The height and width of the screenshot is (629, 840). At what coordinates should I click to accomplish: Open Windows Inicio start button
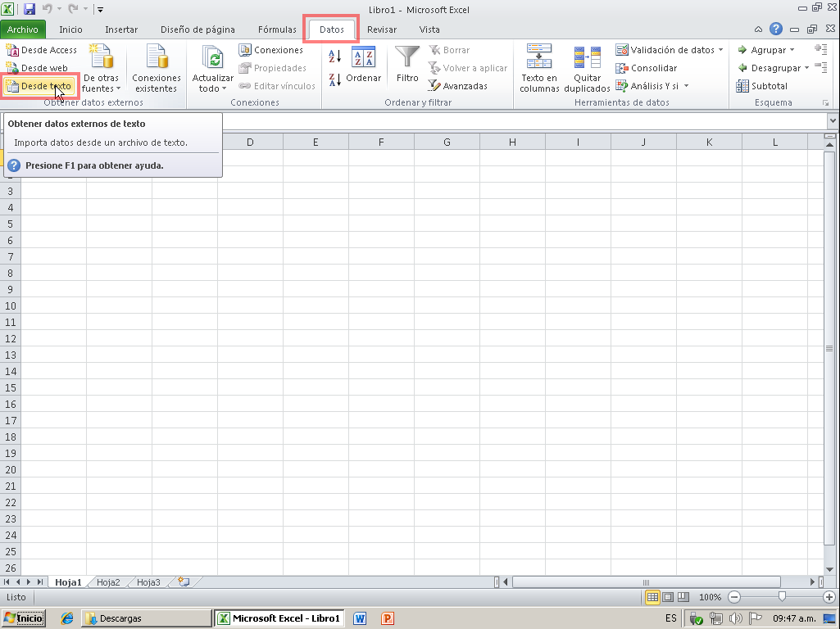(x=22, y=618)
